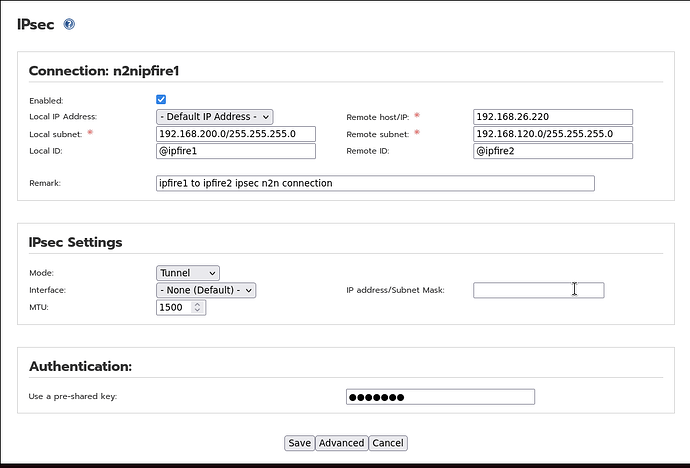Click the Cancel button
This screenshot has width=690, height=468.
click(x=388, y=443)
